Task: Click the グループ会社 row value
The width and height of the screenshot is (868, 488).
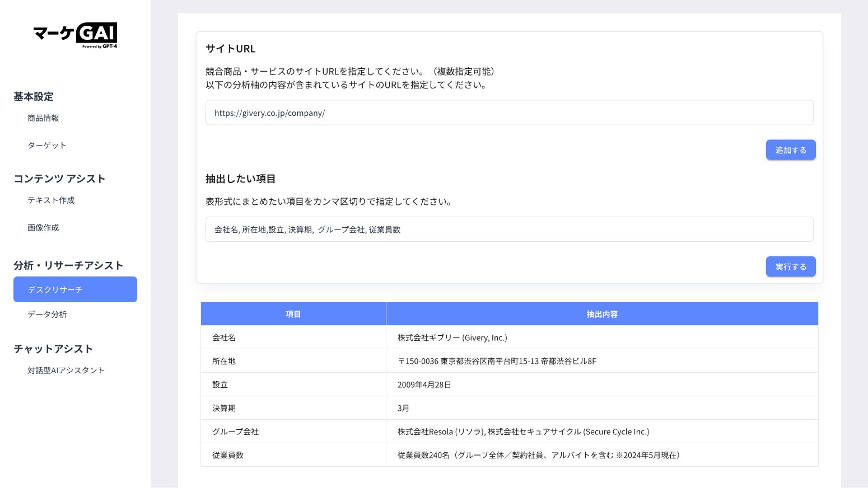Action: [523, 432]
